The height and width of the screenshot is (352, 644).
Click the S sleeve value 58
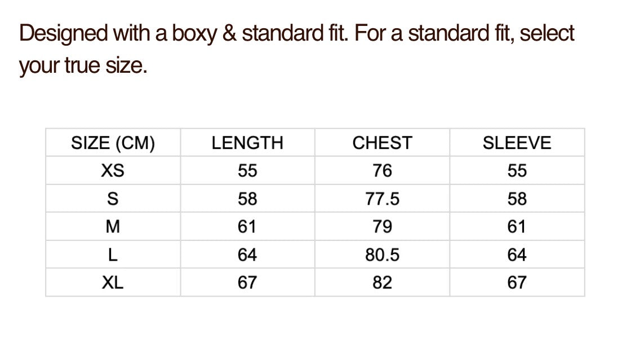[517, 199]
